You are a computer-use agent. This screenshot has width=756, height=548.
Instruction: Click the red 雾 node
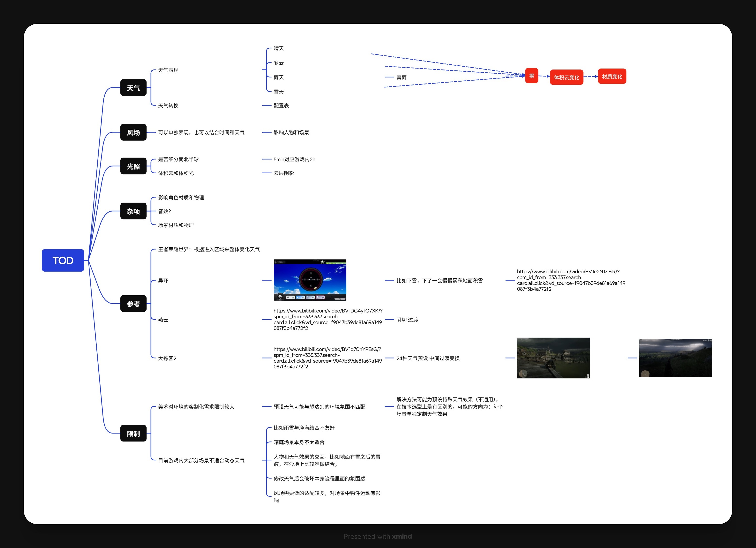click(x=531, y=76)
